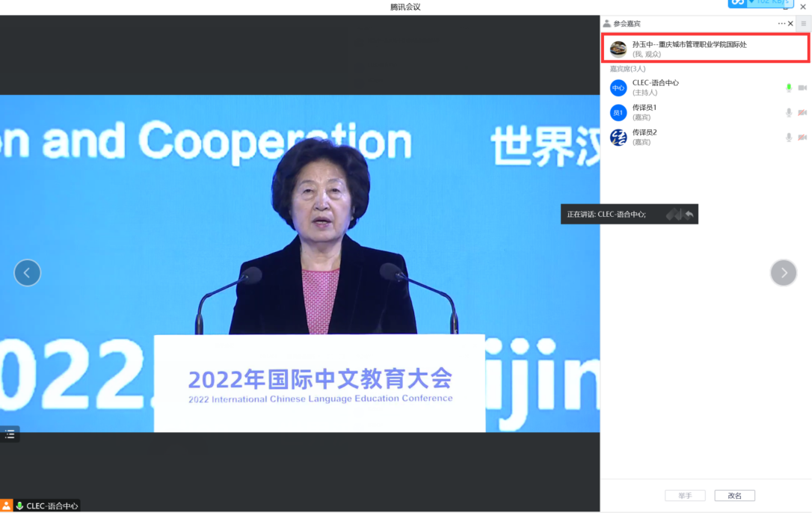
Task: Click the crossed-out camera icon for 传译员1
Action: tap(802, 113)
